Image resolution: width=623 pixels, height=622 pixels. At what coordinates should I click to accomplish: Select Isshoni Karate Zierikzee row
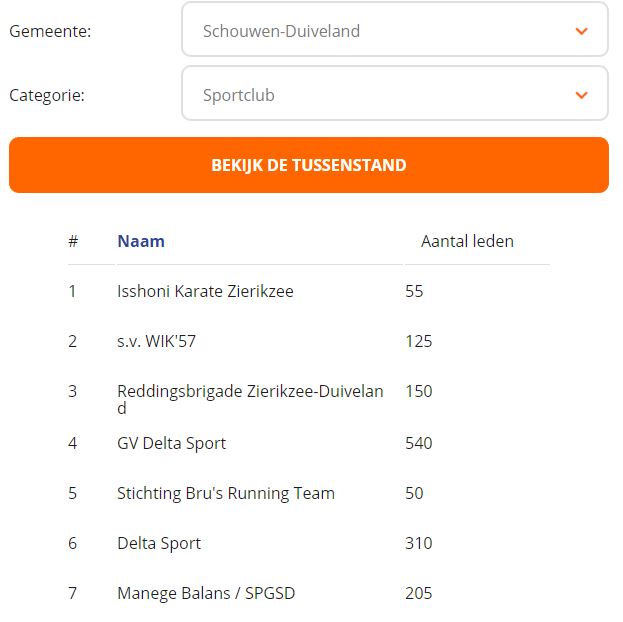click(205, 291)
